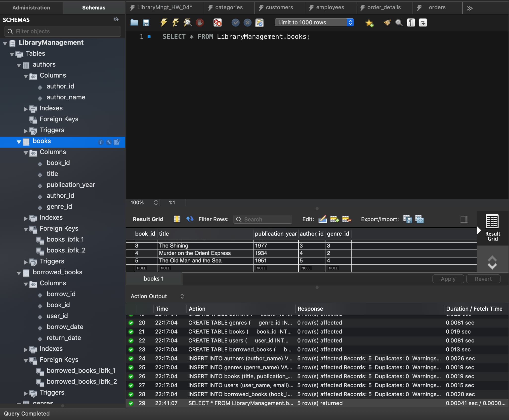509x420 pixels.
Task: Toggle the side panel visibility in result bar
Action: click(x=464, y=219)
